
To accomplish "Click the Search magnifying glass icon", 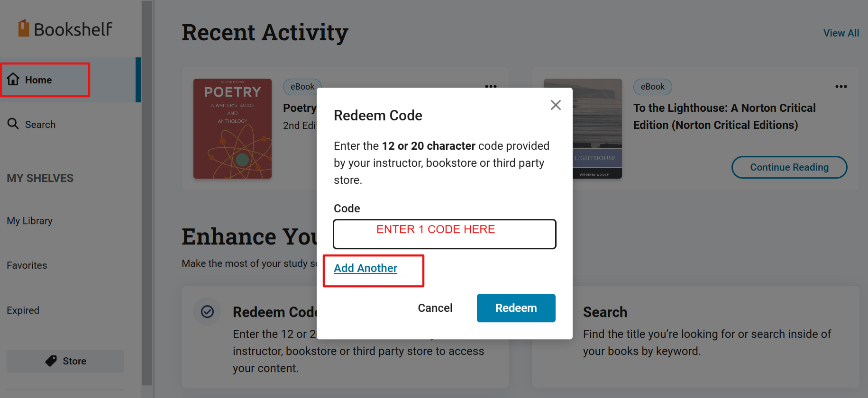I will click(x=13, y=124).
